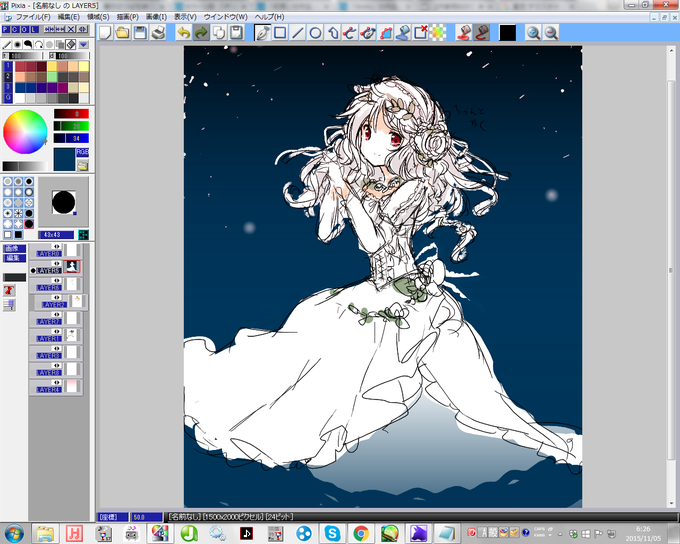This screenshot has height=544, width=680.
Task: Pick a hue on the color wheel
Action: tap(25, 132)
